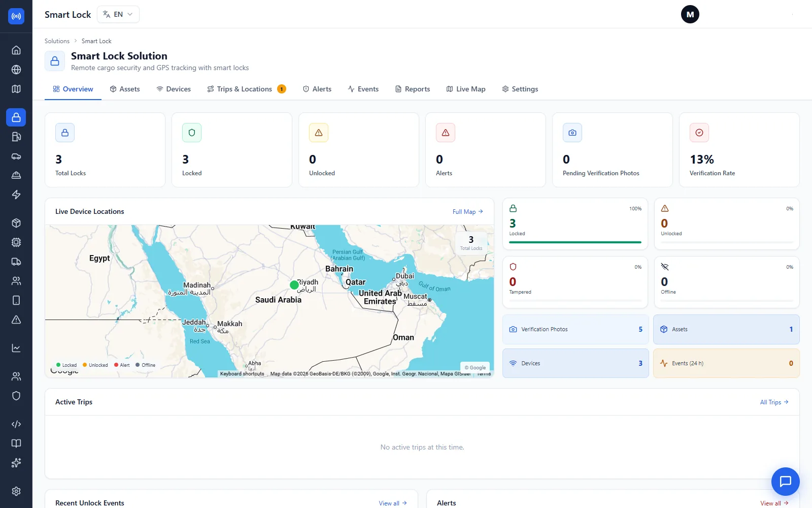The image size is (812, 508).
Task: Click the app logo at top left
Action: [x=16, y=16]
